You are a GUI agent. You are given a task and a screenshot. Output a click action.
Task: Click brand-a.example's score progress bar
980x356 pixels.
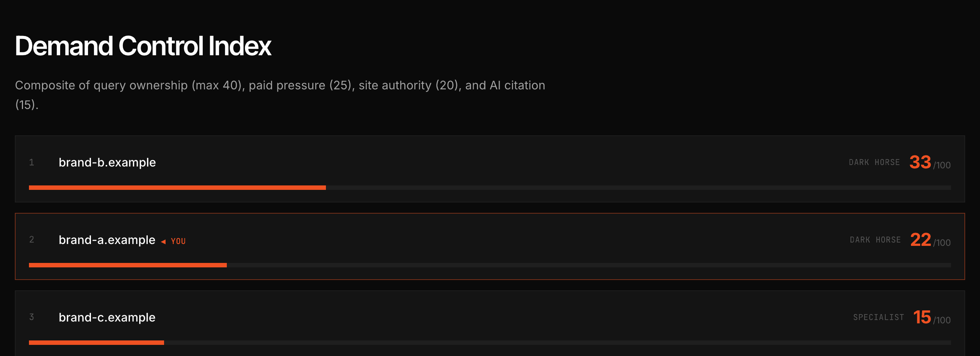[x=490, y=265]
